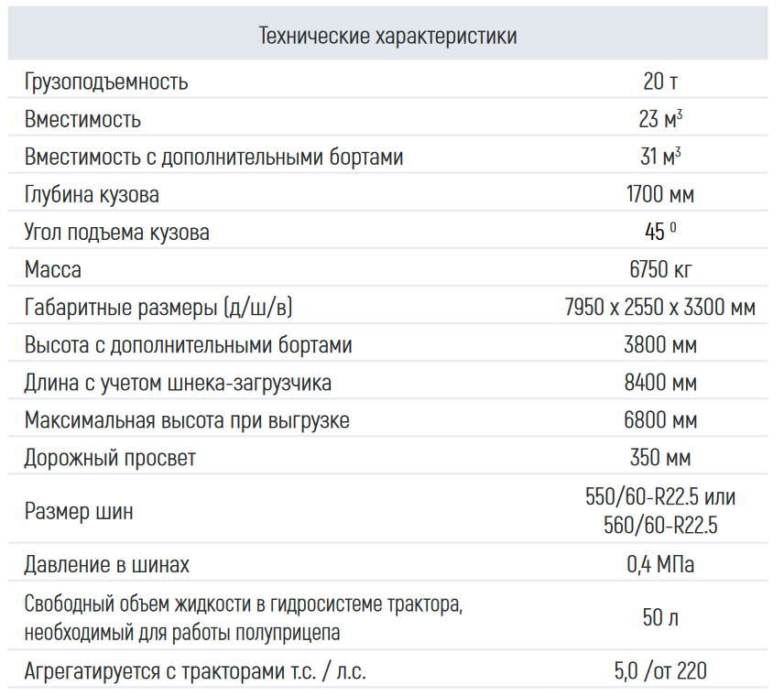Image resolution: width=784 pixels, height=696 pixels.
Task: Click "Длина с учетом шнека-загрузчика" label
Action: tap(178, 383)
